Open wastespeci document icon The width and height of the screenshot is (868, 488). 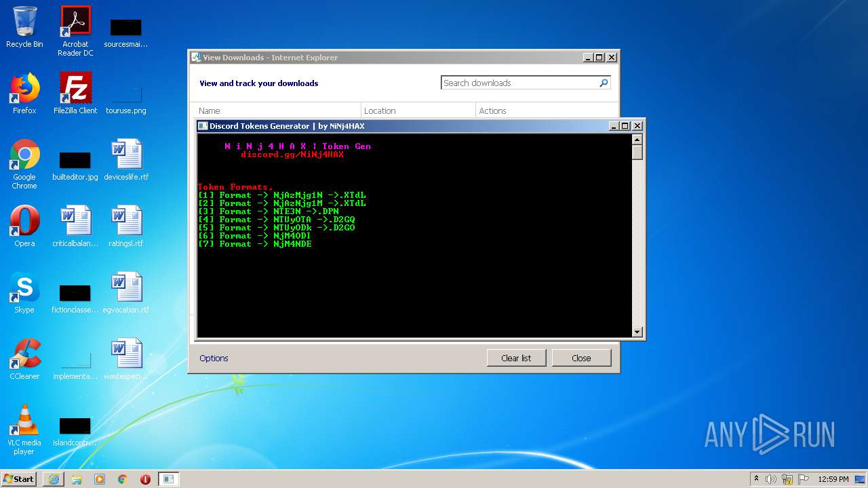127,359
